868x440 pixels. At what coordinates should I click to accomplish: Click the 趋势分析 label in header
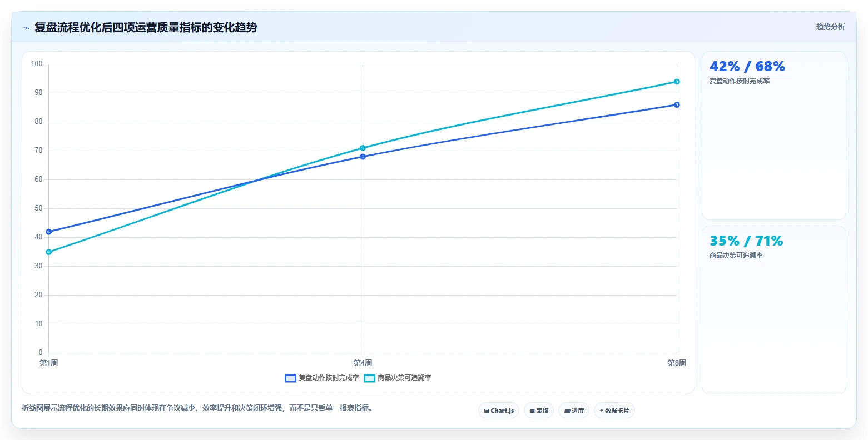(830, 27)
